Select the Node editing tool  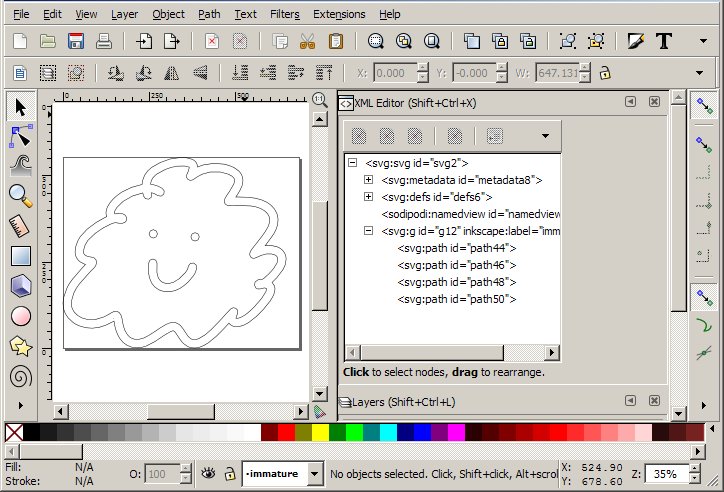(20, 136)
